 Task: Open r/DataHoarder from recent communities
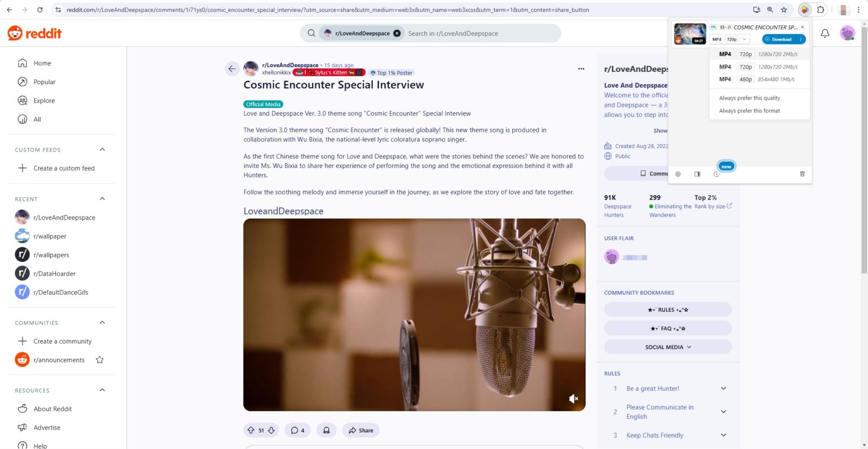coord(54,273)
